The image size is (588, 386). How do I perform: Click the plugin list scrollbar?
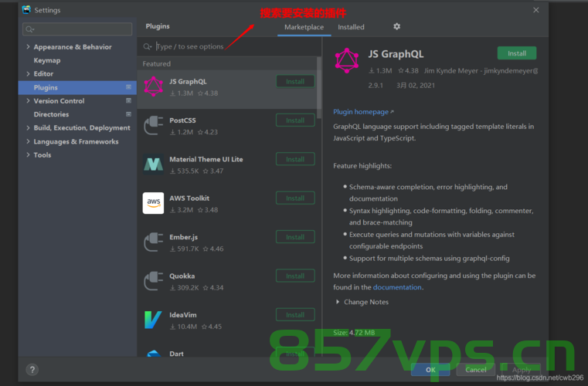pos(319,88)
